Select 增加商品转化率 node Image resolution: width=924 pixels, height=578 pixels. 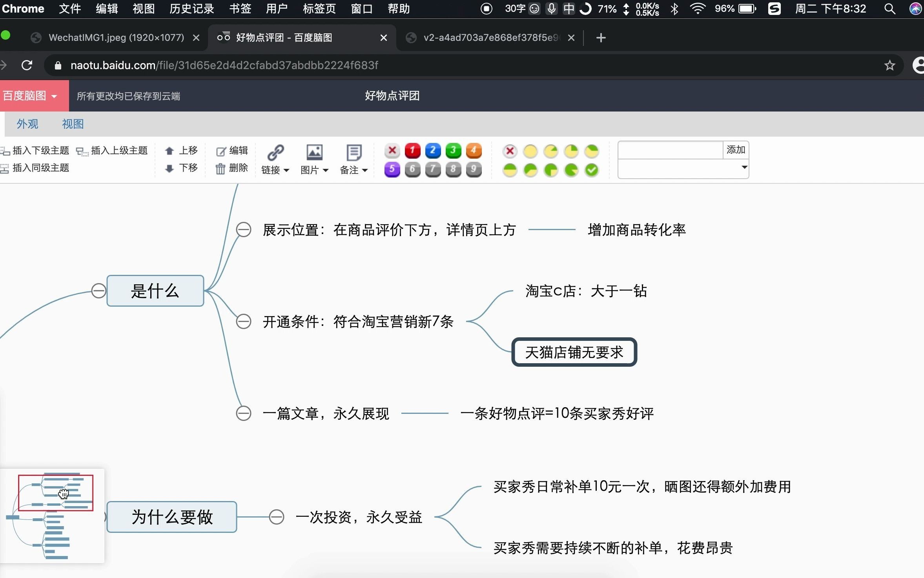point(636,230)
